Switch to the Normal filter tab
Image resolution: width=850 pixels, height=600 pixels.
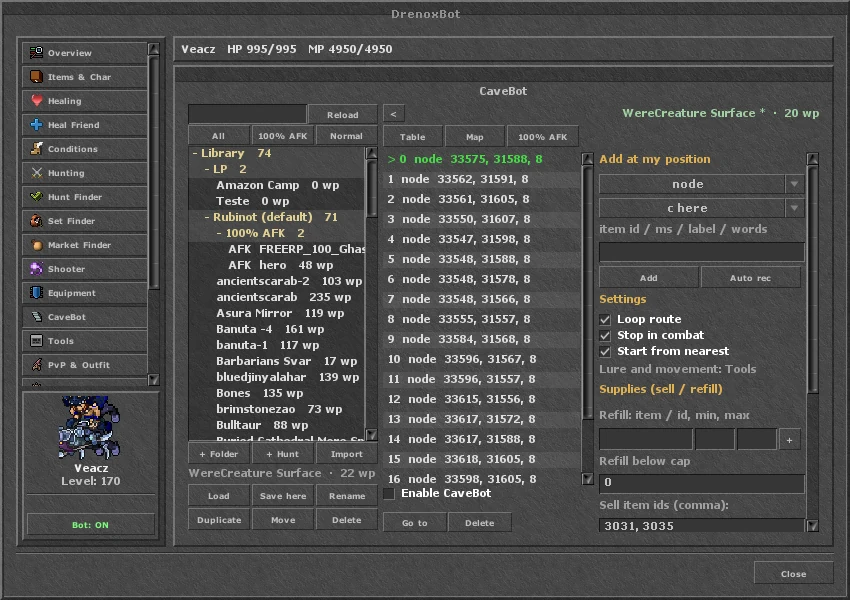click(x=346, y=136)
